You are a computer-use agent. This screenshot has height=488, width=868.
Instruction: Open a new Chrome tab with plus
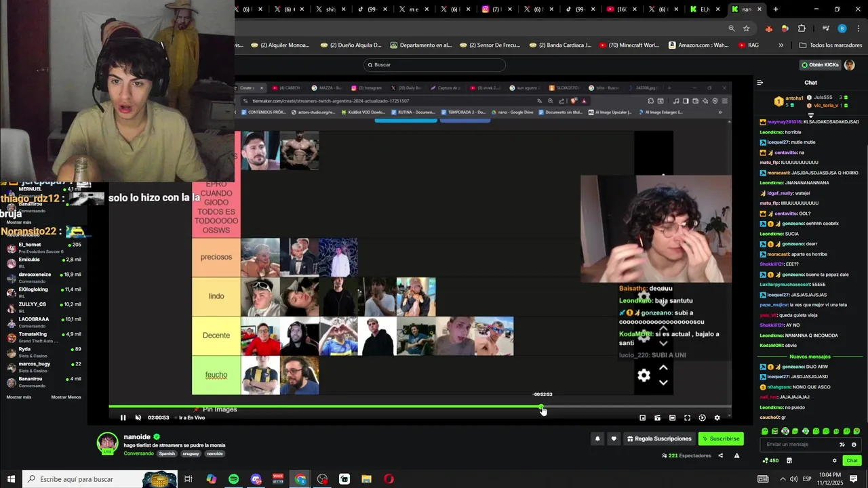775,9
